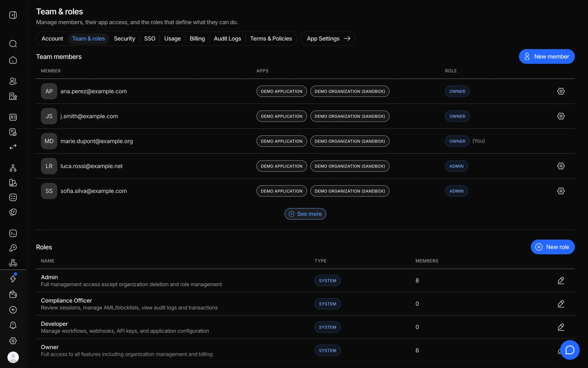Select email luca.rossi@example.net
Viewport: 588px width, 368px height.
(x=92, y=166)
